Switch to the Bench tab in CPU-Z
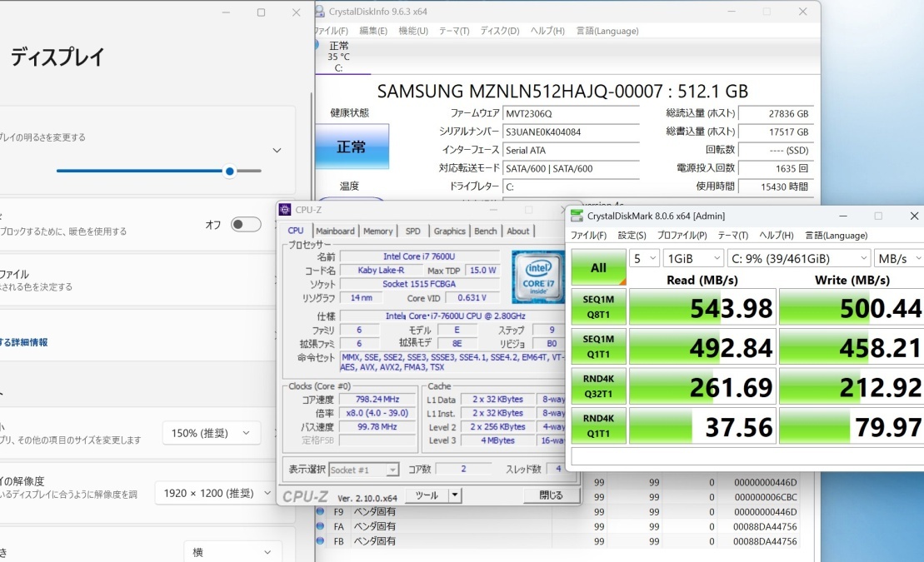The image size is (924, 562). click(x=486, y=231)
